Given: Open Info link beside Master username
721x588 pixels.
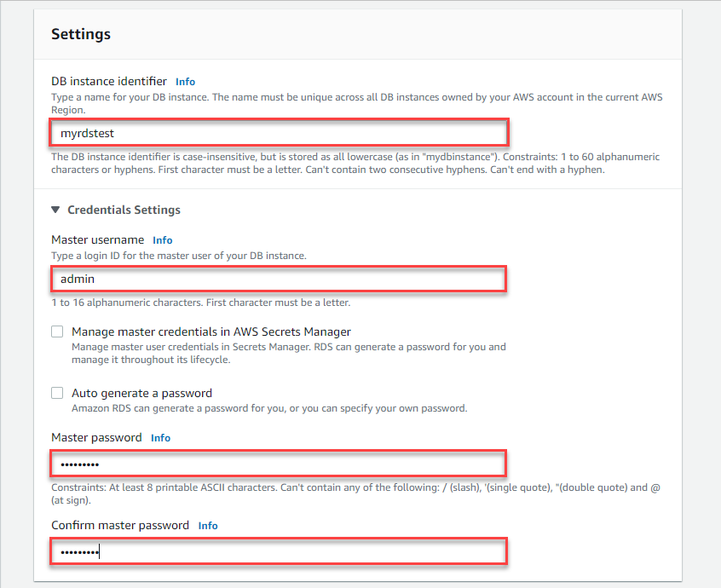Looking at the screenshot, I should [x=162, y=240].
